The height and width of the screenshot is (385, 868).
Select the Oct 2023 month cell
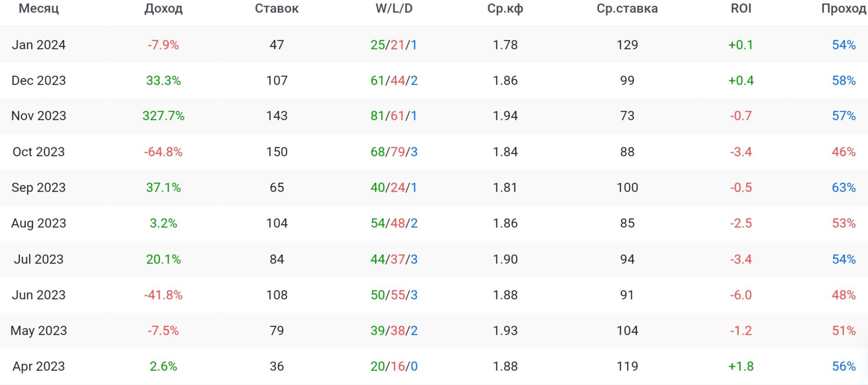[39, 152]
